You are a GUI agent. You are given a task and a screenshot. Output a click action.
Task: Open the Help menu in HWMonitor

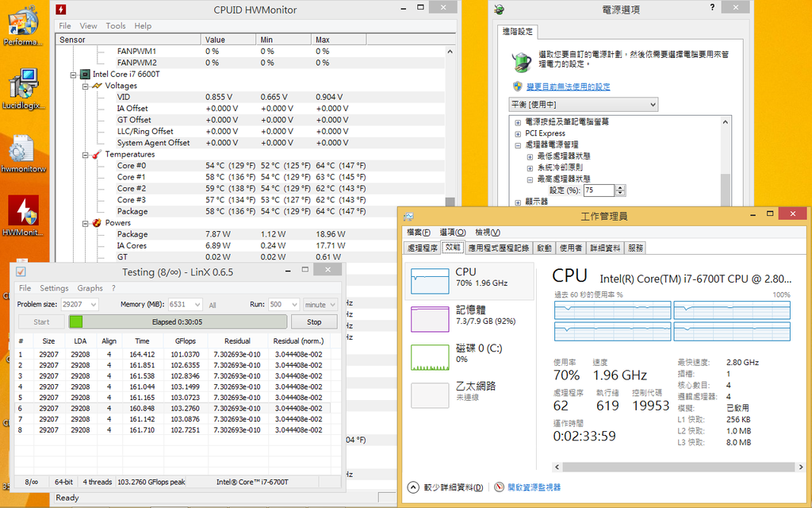click(x=143, y=26)
